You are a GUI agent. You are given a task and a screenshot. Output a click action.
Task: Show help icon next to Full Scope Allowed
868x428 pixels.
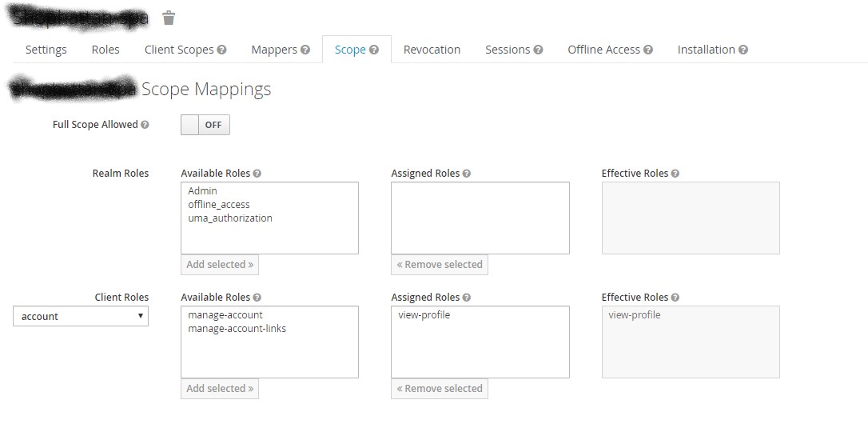pos(145,125)
